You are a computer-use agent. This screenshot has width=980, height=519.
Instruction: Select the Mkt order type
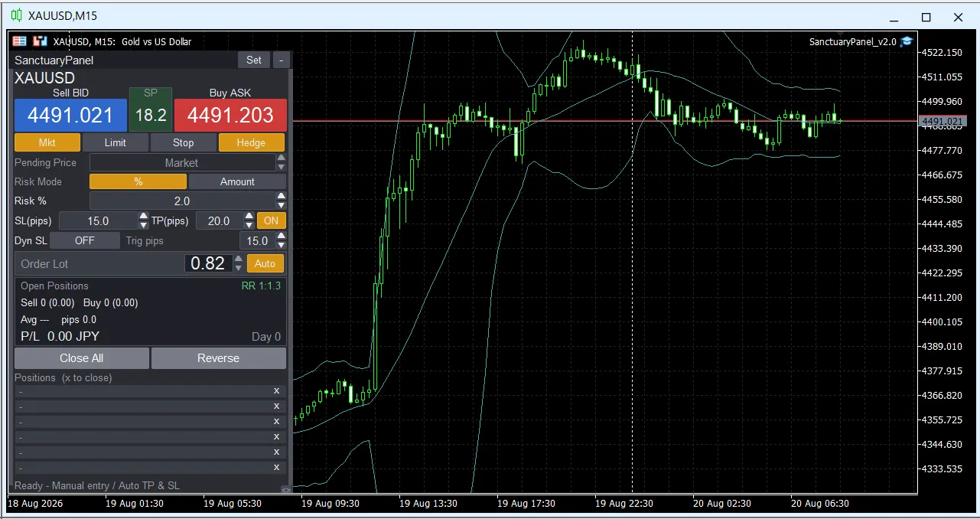coord(47,142)
